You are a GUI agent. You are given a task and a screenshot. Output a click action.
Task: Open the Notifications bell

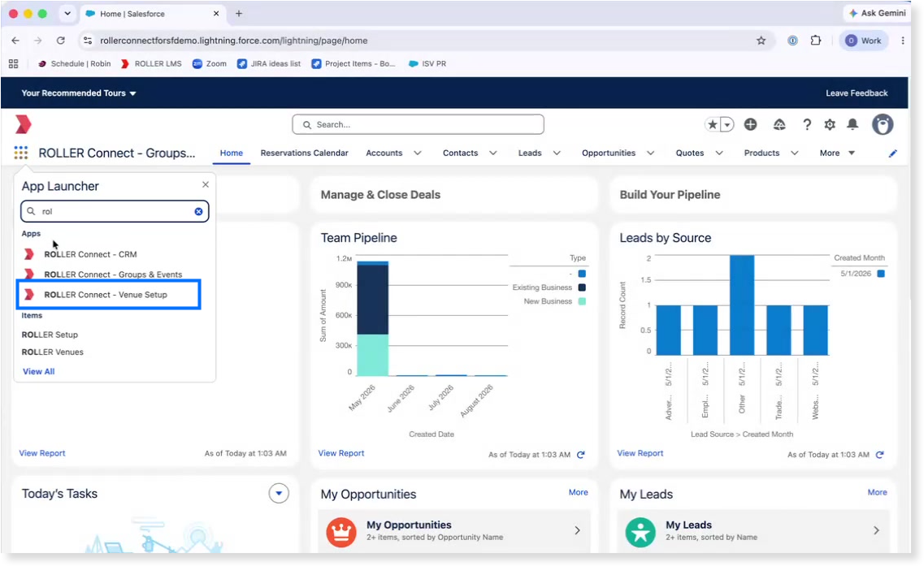point(852,124)
